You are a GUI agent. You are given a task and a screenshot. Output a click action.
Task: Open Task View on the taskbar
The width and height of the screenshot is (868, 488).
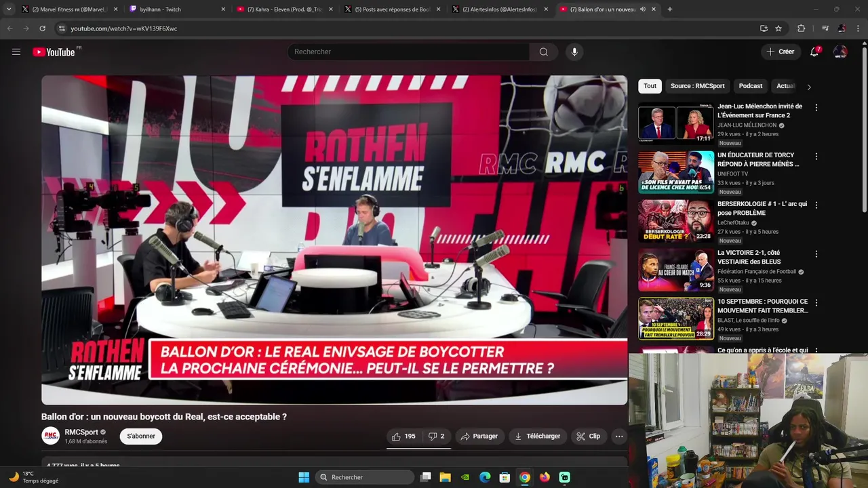[425, 477]
